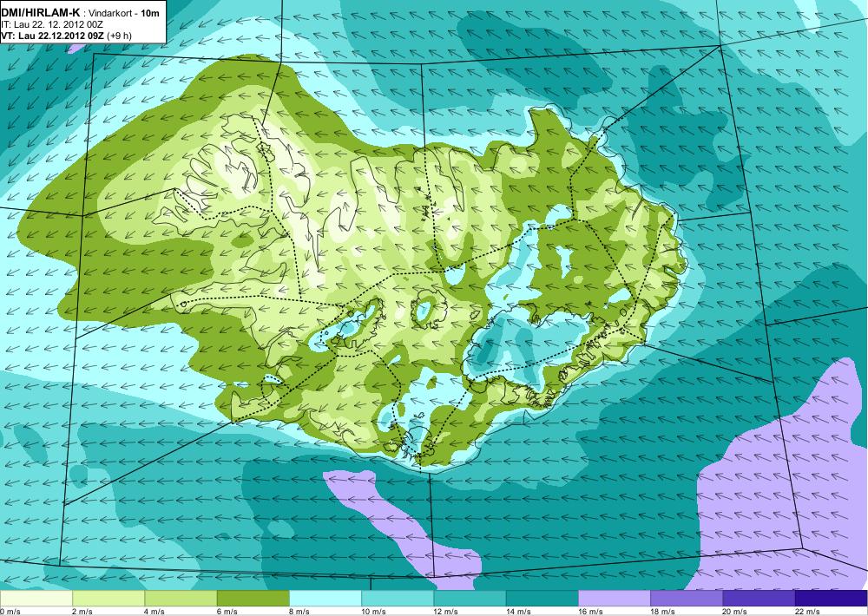Click the "2 m/s" legend label
Viewport: 868px width, 616px height.
[x=82, y=612]
